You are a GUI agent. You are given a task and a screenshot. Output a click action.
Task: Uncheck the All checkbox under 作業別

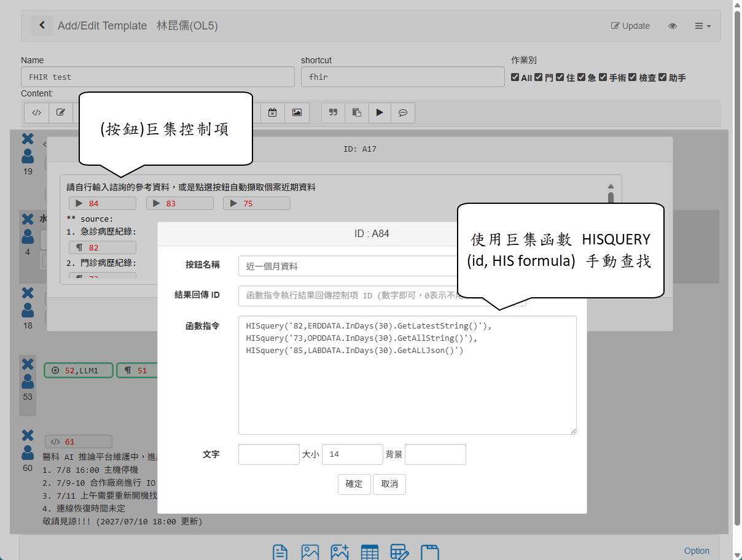pyautogui.click(x=515, y=77)
